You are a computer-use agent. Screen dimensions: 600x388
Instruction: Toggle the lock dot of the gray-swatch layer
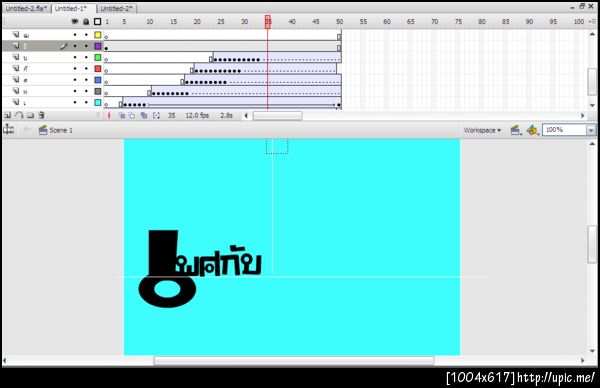(86, 91)
